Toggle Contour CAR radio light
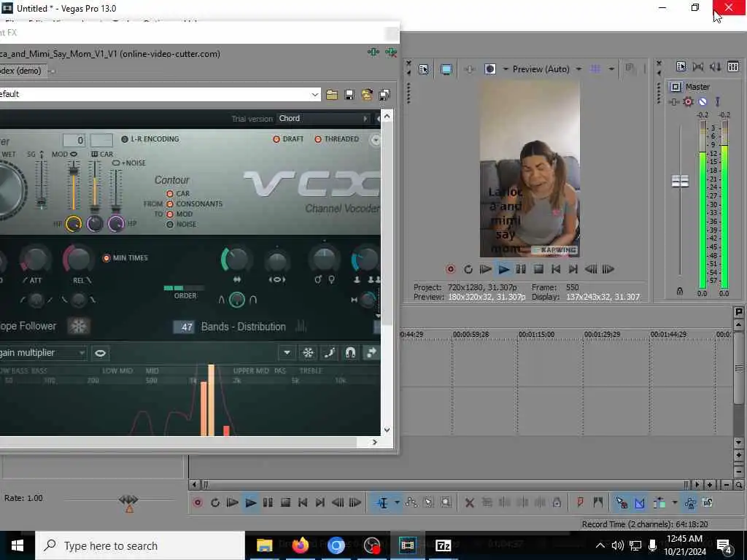This screenshot has width=747, height=560. point(169,194)
